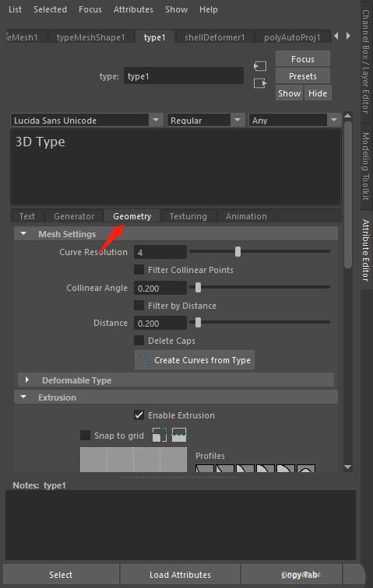Screen dimensions: 373x588
Task: Click the Presets button
Action: (x=303, y=76)
